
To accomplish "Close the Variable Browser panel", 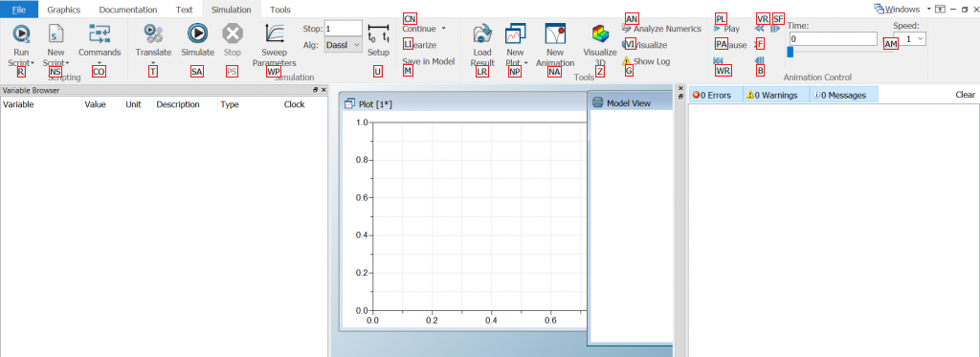I will 323,91.
